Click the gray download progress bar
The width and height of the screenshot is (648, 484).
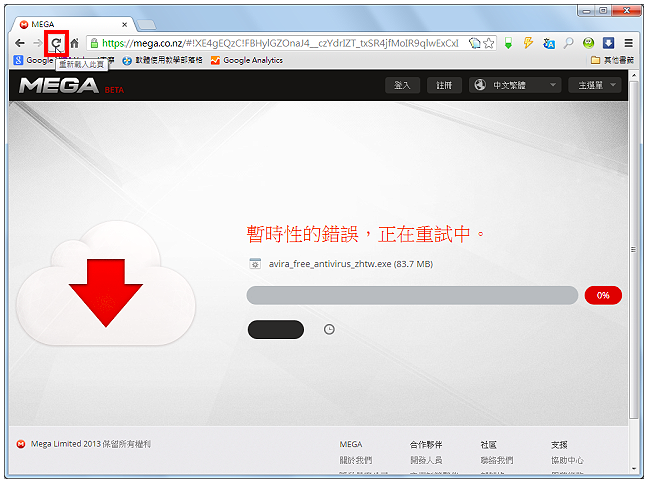412,295
